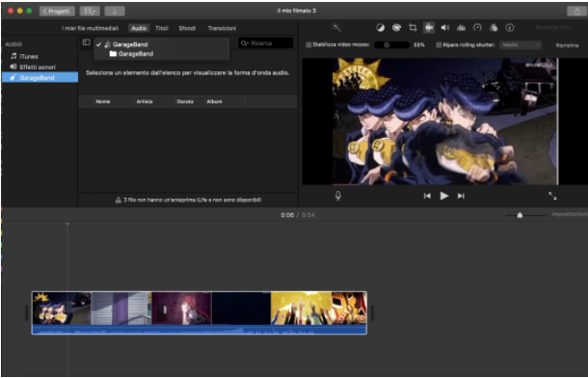The image size is (588, 378).
Task: Skip to the previous clip
Action: click(427, 196)
